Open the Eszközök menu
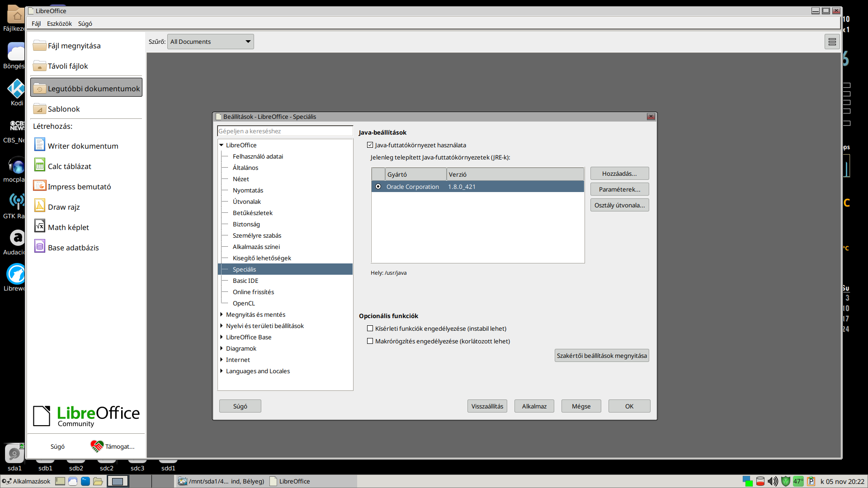The width and height of the screenshot is (868, 488). (59, 23)
